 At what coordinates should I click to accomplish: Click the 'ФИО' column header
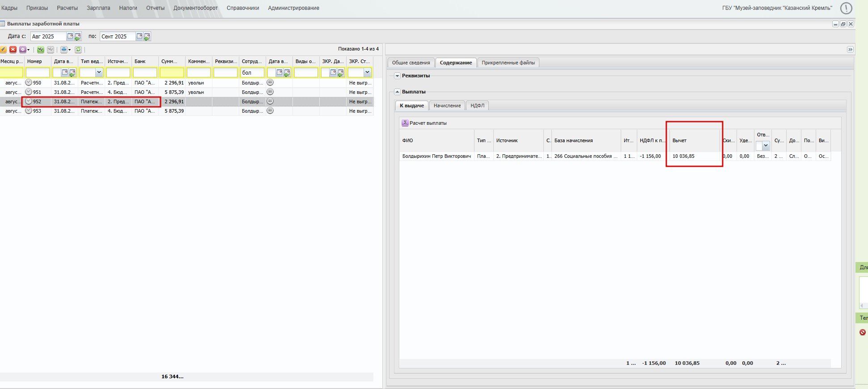pyautogui.click(x=436, y=140)
